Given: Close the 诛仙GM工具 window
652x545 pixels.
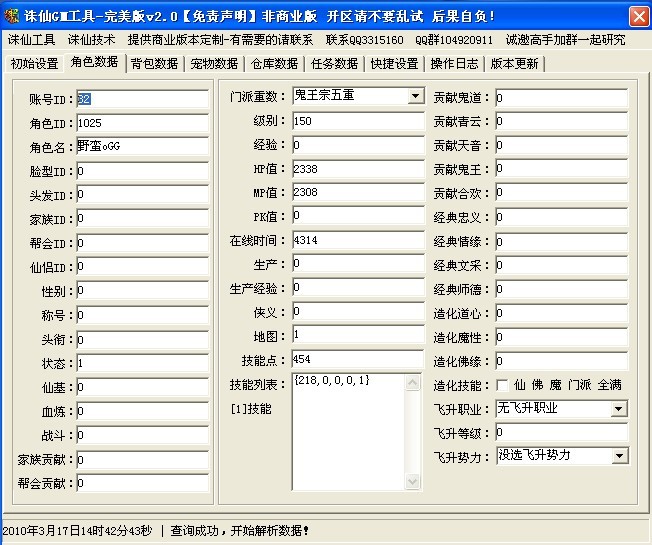Looking at the screenshot, I should tap(637, 16).
